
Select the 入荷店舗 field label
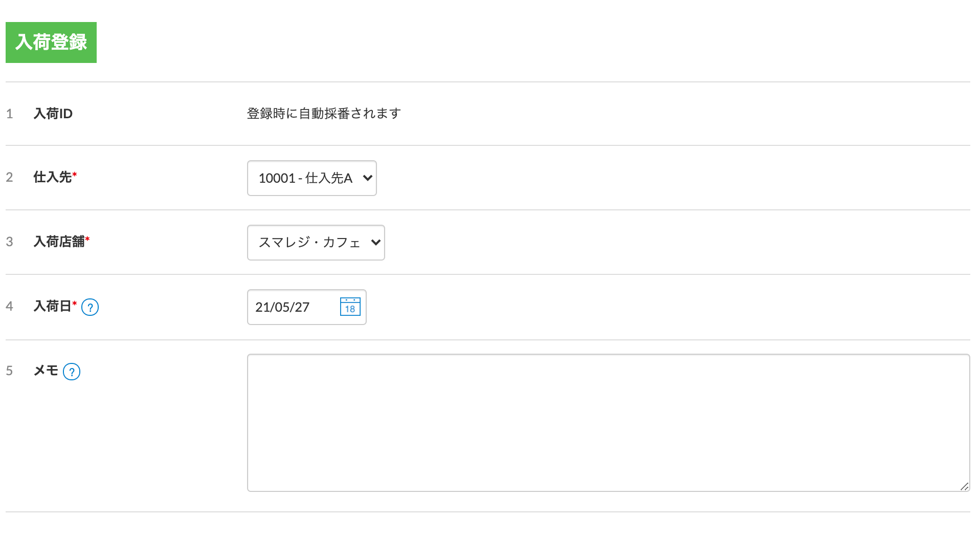point(59,242)
